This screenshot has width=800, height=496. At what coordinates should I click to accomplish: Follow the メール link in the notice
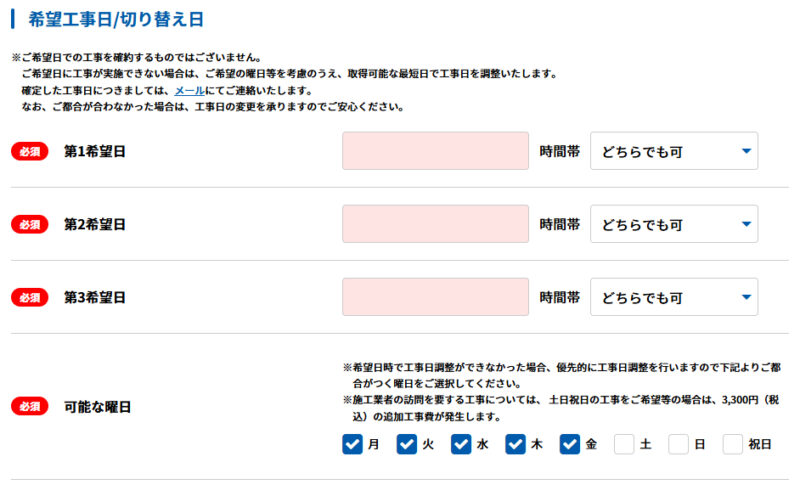(x=189, y=91)
